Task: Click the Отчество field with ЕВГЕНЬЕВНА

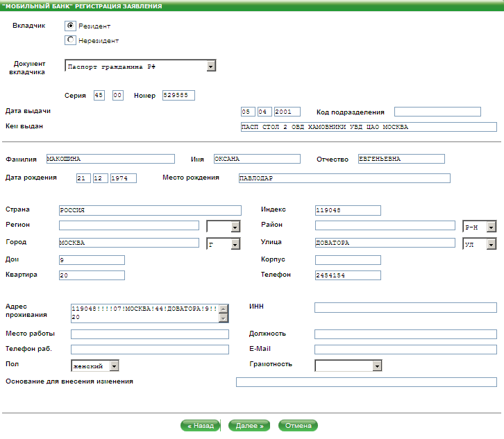Action: click(401, 159)
